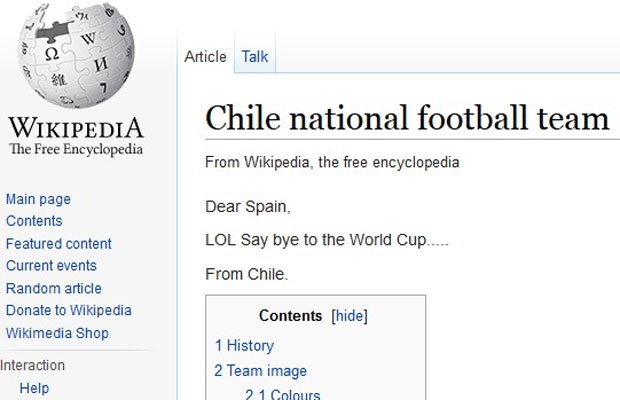Click the Chile national football team heading
The image size is (620, 400).
(x=407, y=118)
